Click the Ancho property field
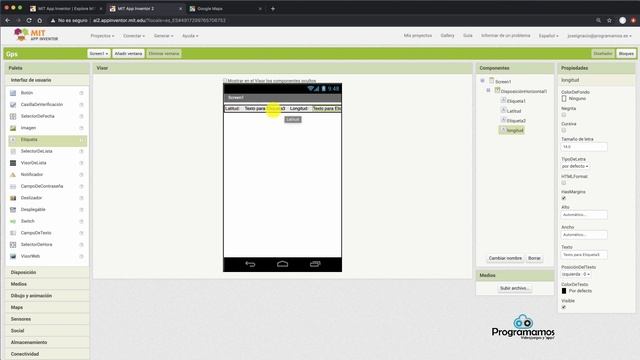Viewport: 640px width, 360px height. [x=584, y=235]
